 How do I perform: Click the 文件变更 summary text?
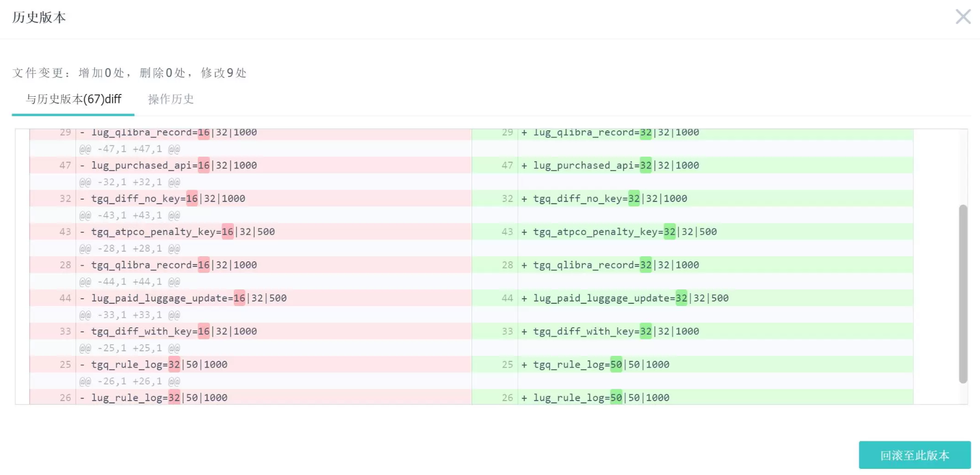coord(130,73)
